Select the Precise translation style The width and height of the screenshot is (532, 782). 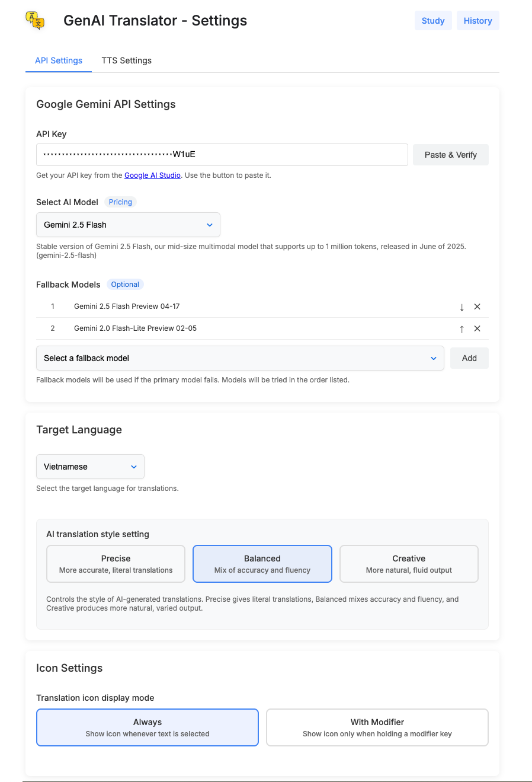tap(116, 564)
